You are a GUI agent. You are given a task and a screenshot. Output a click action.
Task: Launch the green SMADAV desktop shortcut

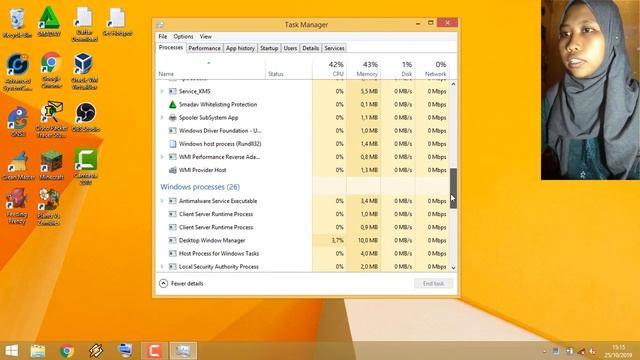point(49,22)
